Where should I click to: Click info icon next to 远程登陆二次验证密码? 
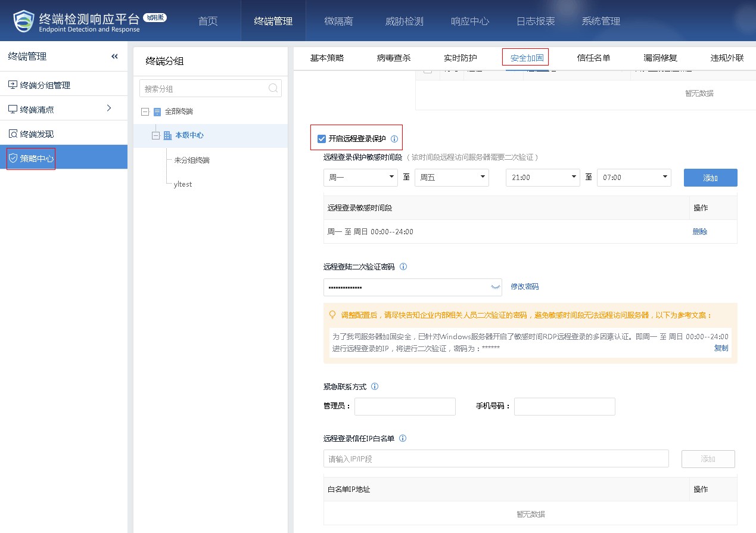(x=403, y=267)
